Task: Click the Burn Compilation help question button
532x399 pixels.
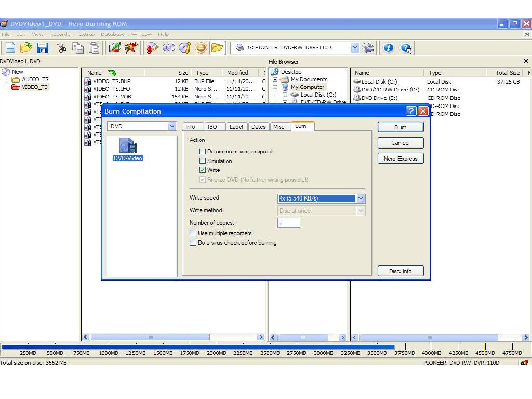Action: [x=410, y=111]
